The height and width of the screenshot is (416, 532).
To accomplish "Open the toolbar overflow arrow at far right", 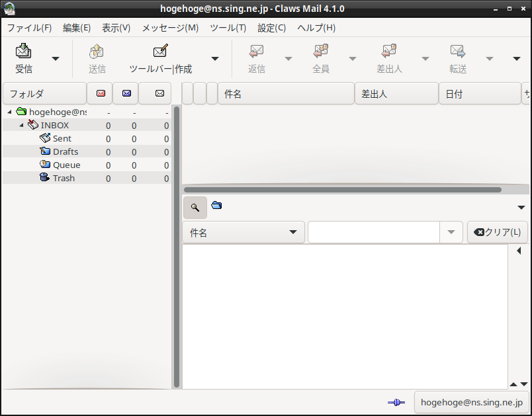I will (x=517, y=59).
